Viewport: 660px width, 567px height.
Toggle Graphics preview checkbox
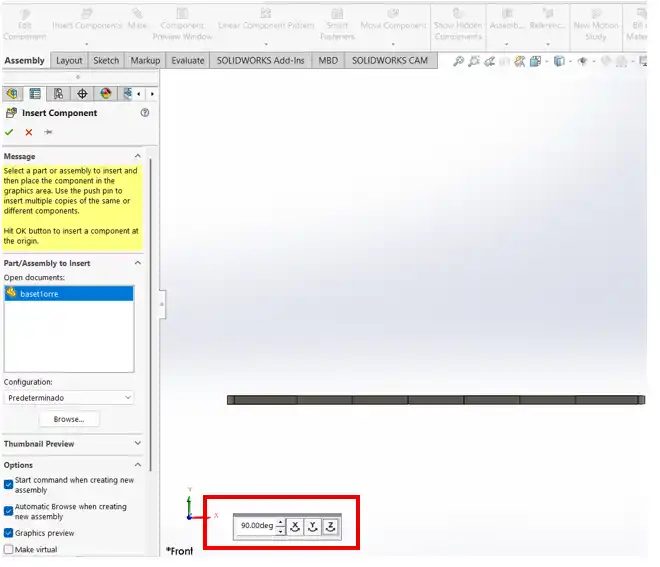tap(8, 533)
